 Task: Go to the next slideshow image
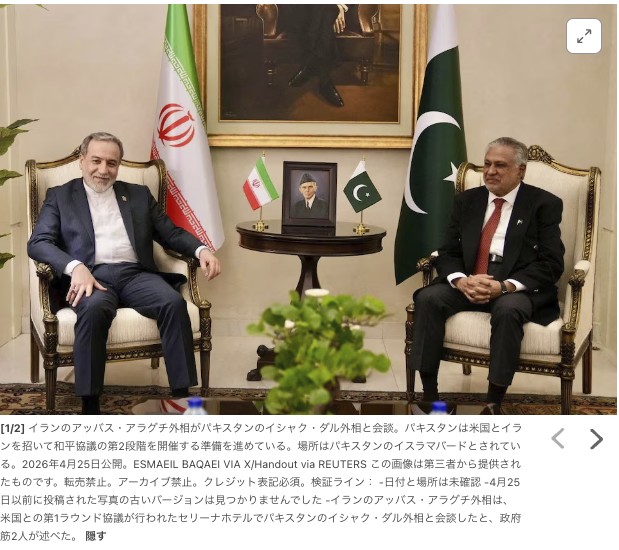(596, 439)
